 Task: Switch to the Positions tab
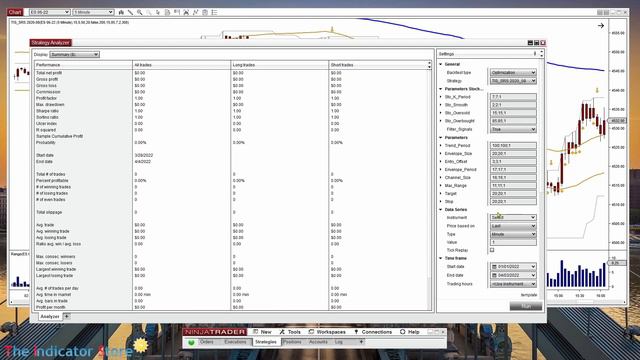tap(292, 342)
